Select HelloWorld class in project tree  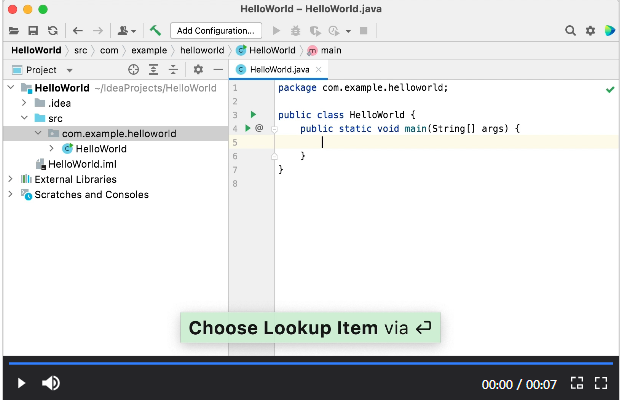pos(116,149)
